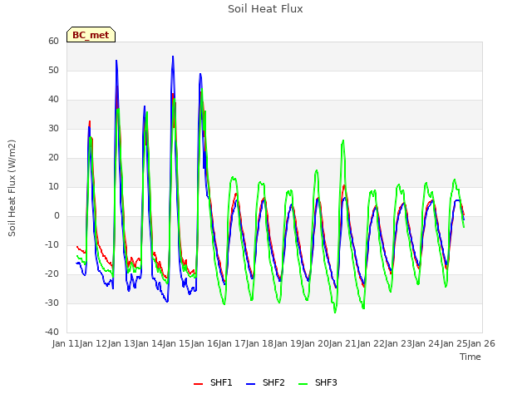Viewport: 532px width, 399px height.
Task: Click the Jan 19 x-axis tick label
Action: pos(288,343)
